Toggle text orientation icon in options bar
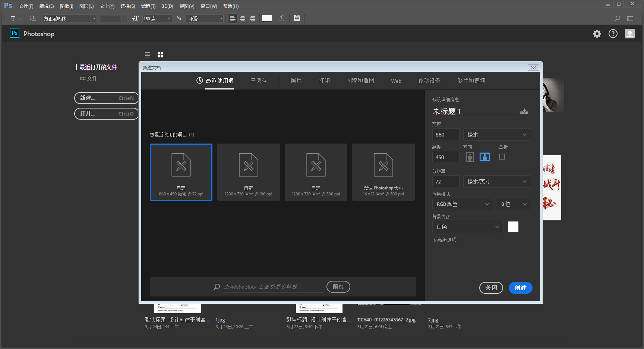This screenshot has width=644, height=349. point(33,18)
